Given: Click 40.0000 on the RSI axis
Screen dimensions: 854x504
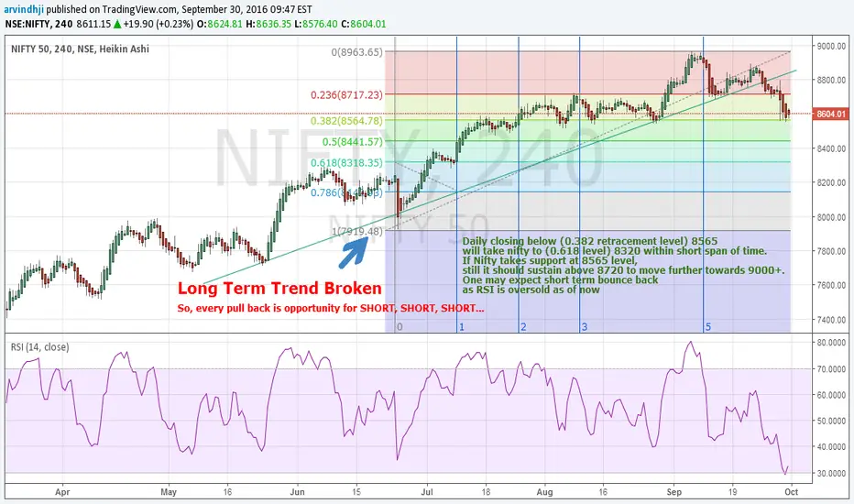Looking at the screenshot, I should click(x=830, y=447).
